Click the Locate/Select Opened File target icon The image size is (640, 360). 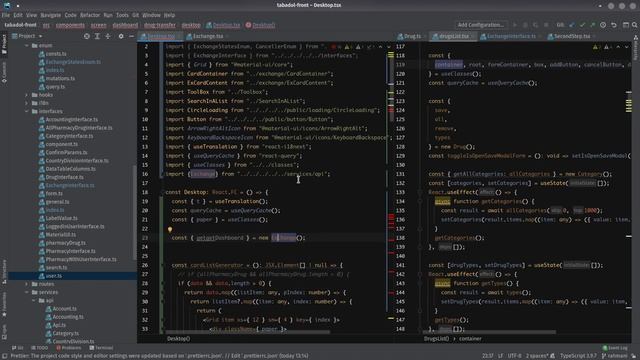tap(87, 36)
